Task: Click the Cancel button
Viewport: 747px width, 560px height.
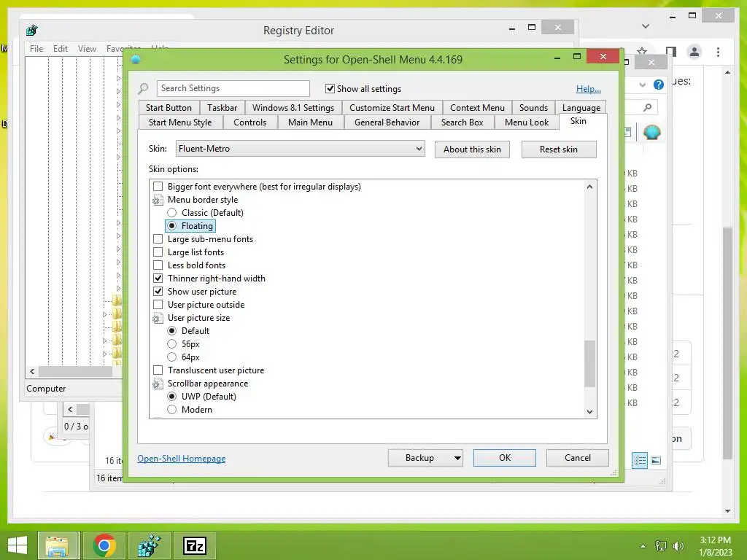Action: coord(578,458)
